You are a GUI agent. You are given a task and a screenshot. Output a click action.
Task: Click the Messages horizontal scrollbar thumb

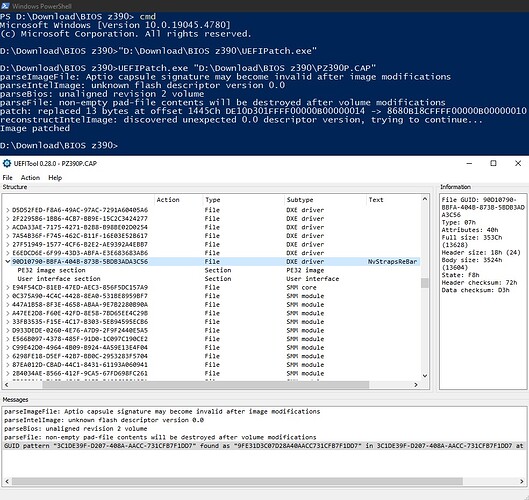237,481
